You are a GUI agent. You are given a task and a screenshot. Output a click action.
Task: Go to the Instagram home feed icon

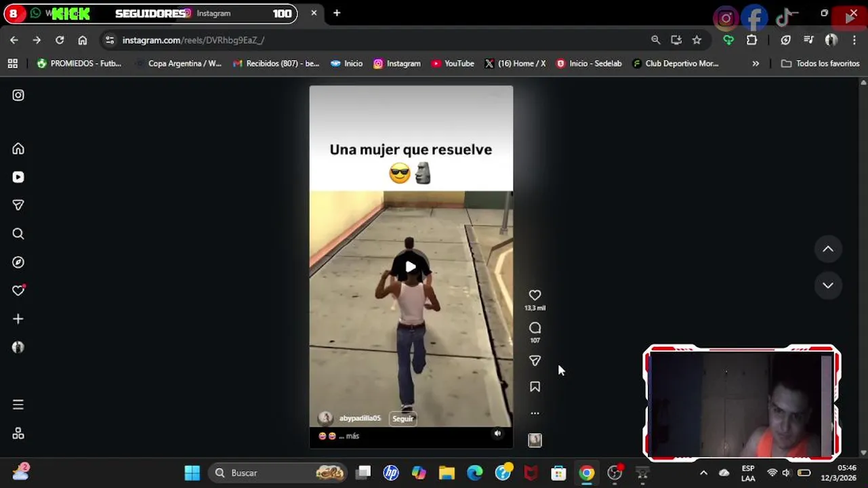click(18, 148)
